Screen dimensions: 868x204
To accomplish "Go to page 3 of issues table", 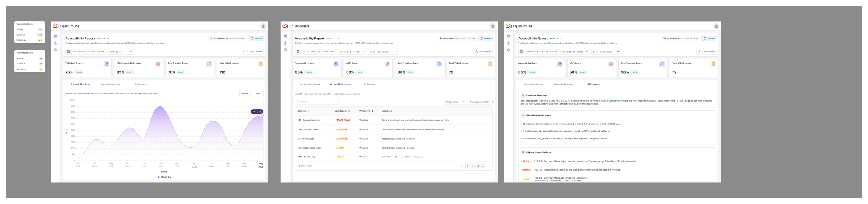I will 478,166.
